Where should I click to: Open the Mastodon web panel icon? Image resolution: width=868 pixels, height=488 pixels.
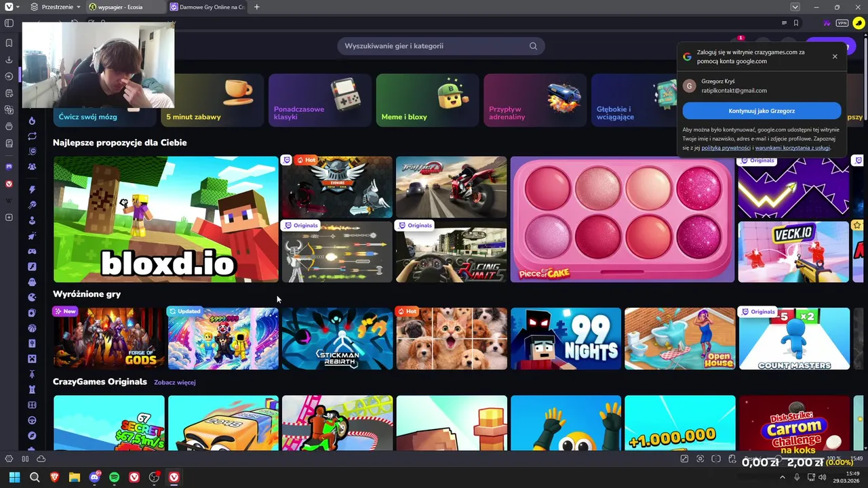point(9,167)
